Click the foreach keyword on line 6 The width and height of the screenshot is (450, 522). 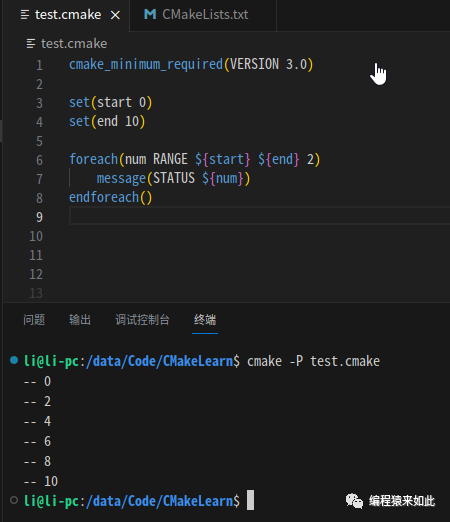[x=93, y=159]
